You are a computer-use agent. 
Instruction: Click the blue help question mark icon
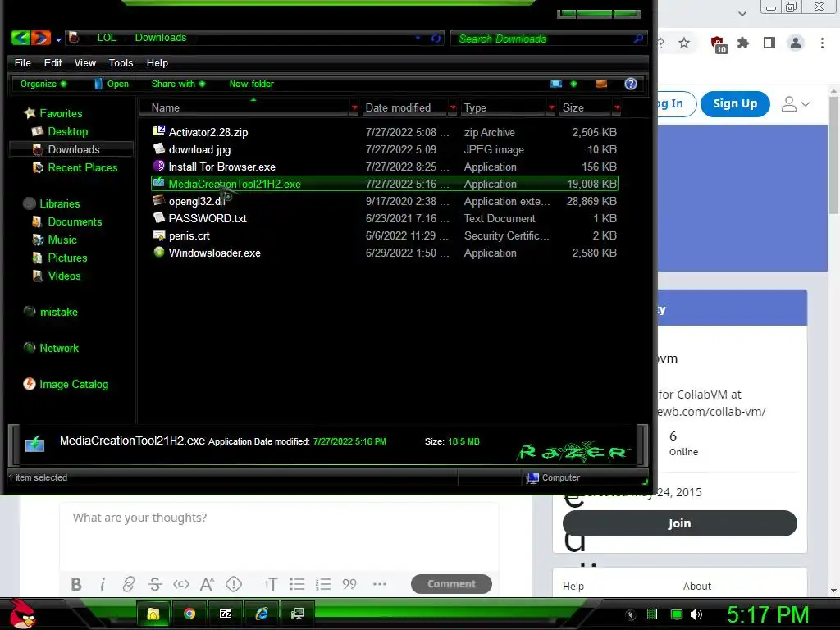click(631, 84)
